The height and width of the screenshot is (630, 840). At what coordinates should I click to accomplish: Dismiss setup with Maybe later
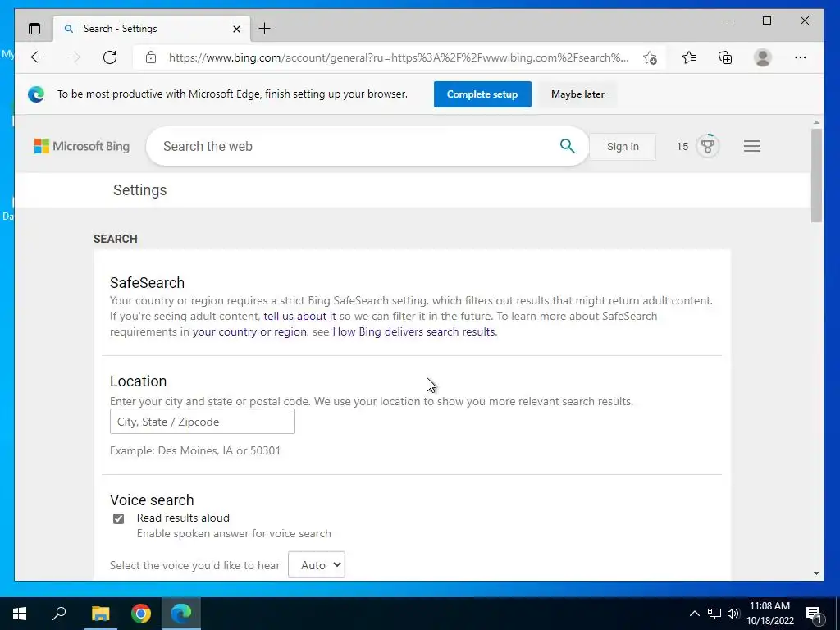click(577, 94)
